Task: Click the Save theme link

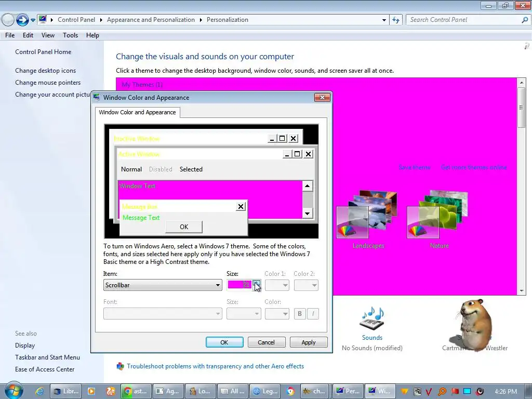Action: pyautogui.click(x=414, y=167)
